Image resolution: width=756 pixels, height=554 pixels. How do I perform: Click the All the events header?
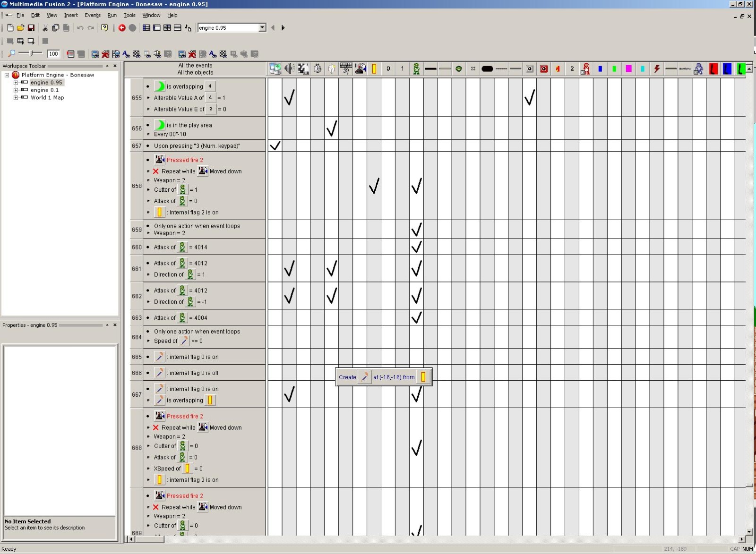tap(195, 66)
